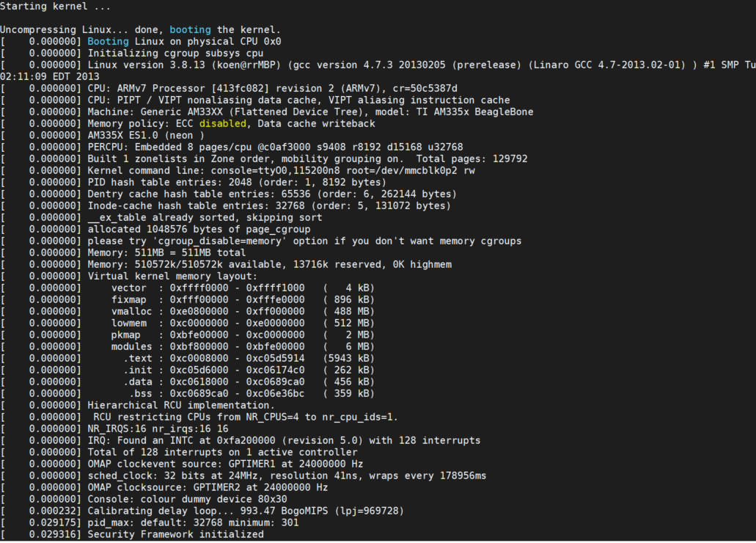This screenshot has height=543, width=756.
Task: Click the cyan 'Booting' word in Linux CPU line
Action: (x=108, y=42)
